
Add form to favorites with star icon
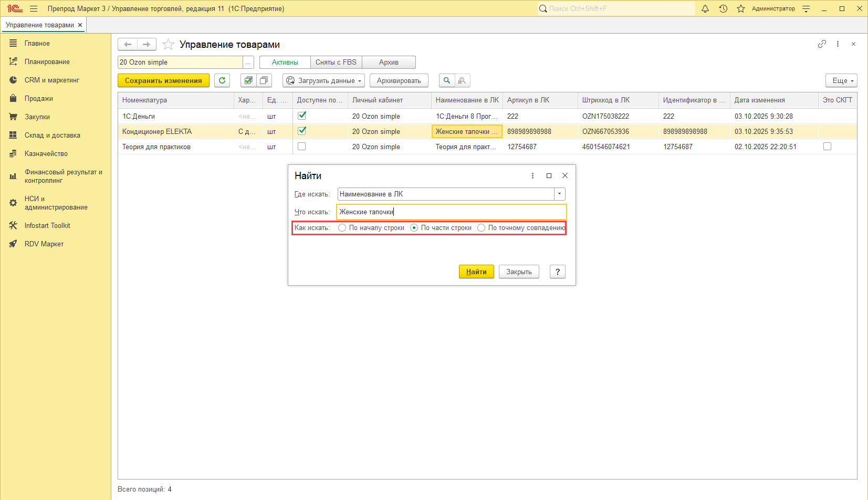tap(168, 45)
